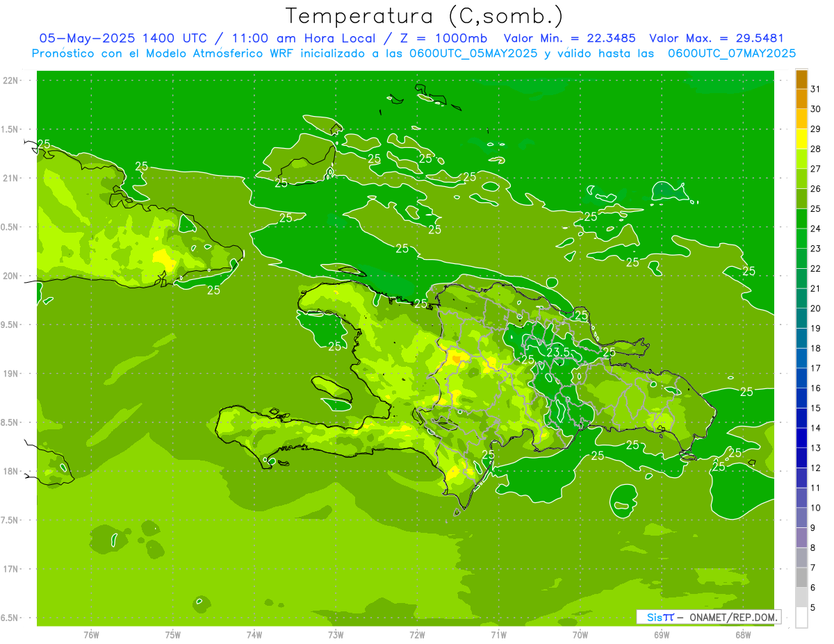834x644 pixels.
Task: Click the "Valor Max. = 29.5481" text
Action: (716, 38)
